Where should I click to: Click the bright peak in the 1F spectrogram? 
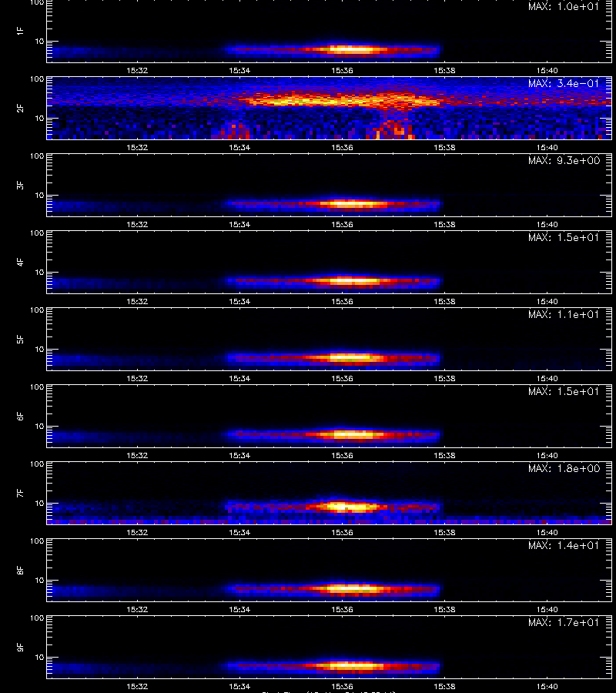coord(352,49)
